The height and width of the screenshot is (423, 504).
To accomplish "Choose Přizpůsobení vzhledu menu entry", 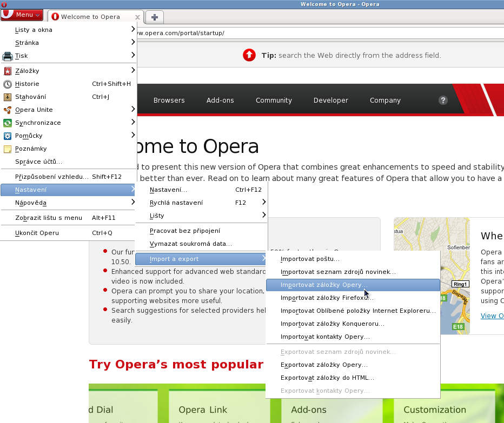I will click(x=68, y=177).
